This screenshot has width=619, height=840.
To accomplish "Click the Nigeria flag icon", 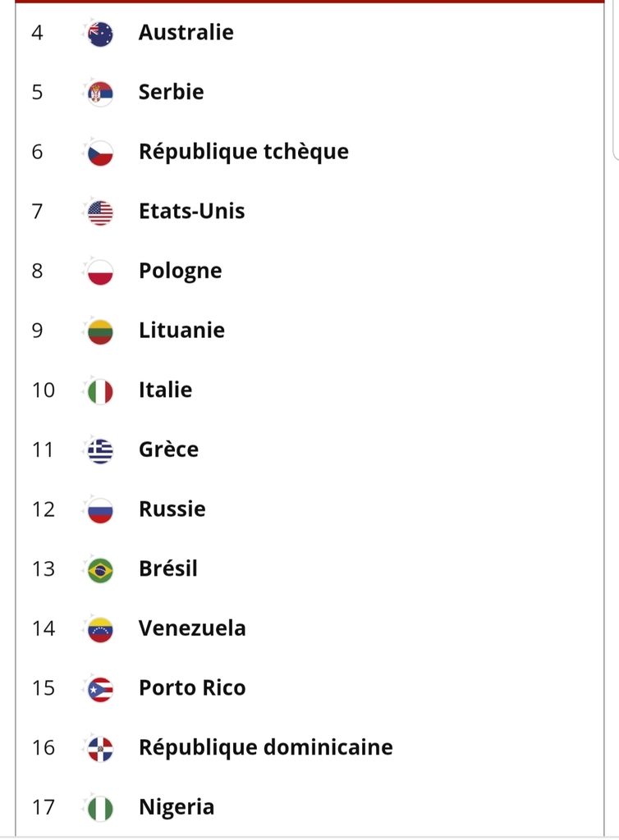I will 100,809.
